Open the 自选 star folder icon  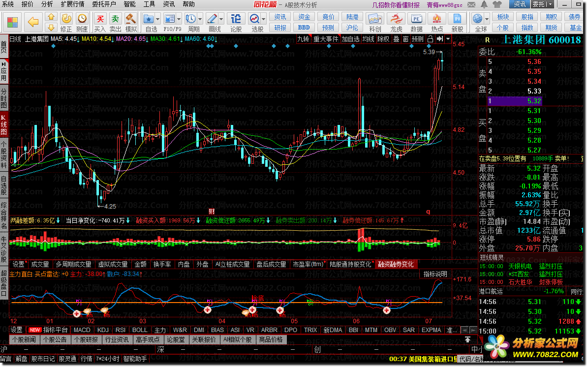[x=149, y=19]
